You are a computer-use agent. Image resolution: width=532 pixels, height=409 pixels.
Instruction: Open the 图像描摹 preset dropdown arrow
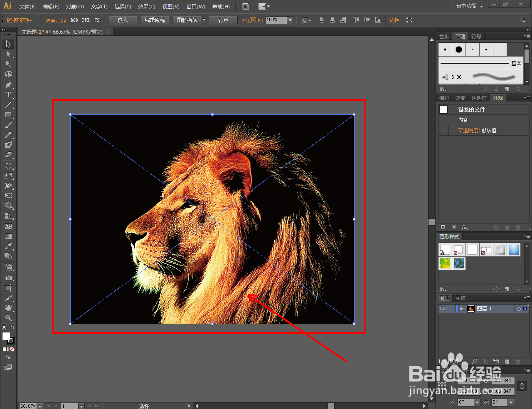click(x=204, y=20)
